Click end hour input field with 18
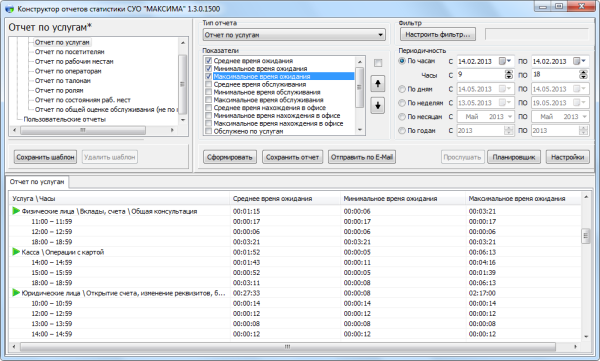 click(555, 75)
